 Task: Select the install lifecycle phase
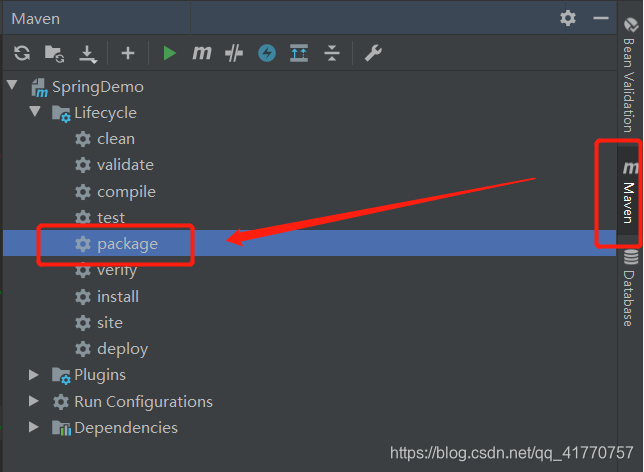click(117, 297)
